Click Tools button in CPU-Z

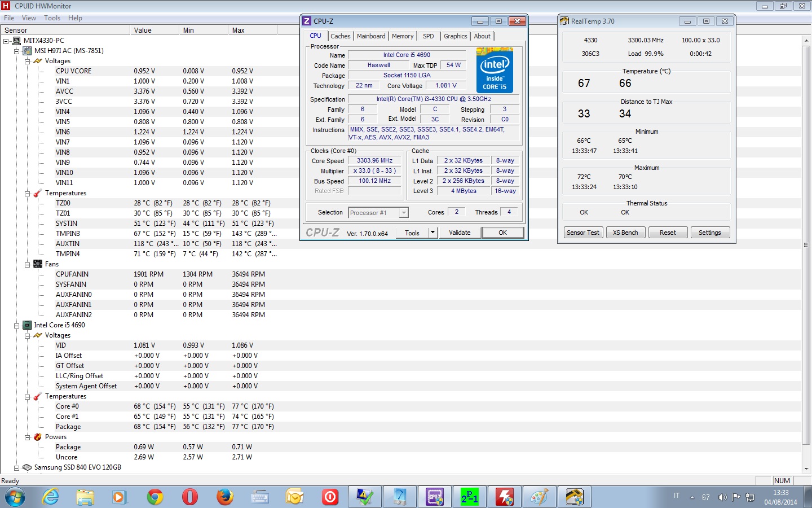coord(412,233)
